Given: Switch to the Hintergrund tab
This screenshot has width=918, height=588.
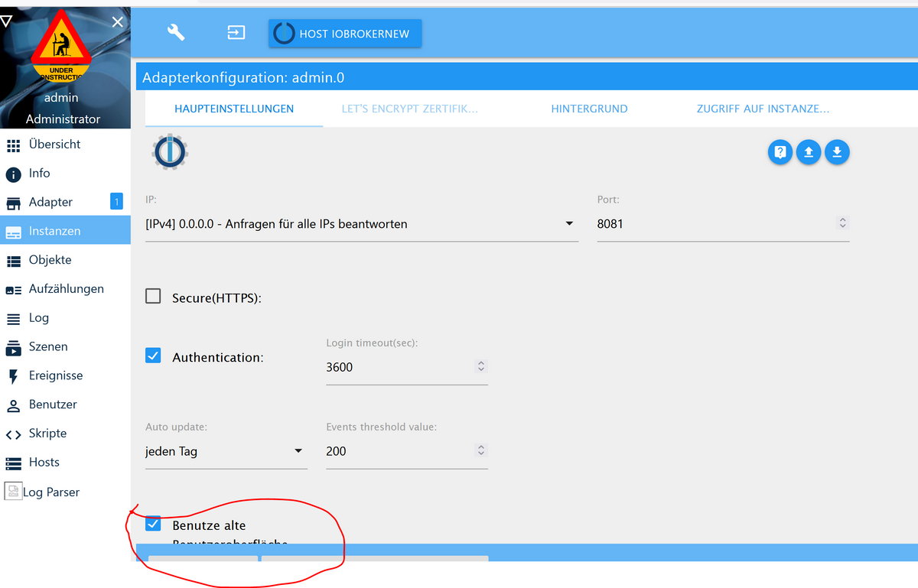Looking at the screenshot, I should 589,109.
